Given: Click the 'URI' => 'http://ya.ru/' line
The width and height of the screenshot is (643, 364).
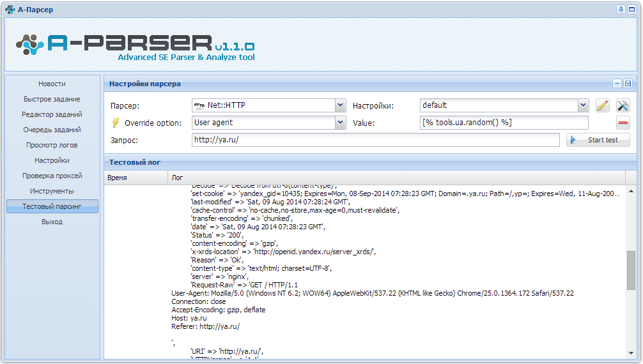Looking at the screenshot, I should pos(227,351).
